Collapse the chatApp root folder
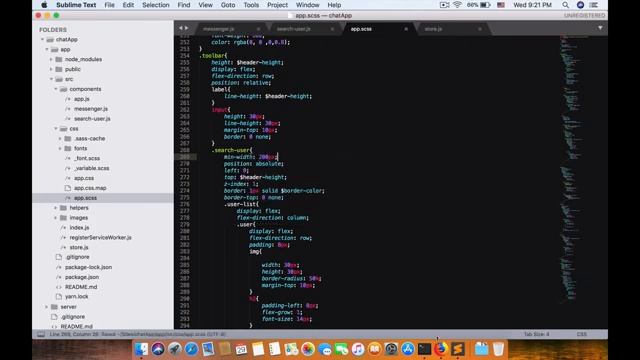This screenshot has width=640, height=360. [42, 40]
